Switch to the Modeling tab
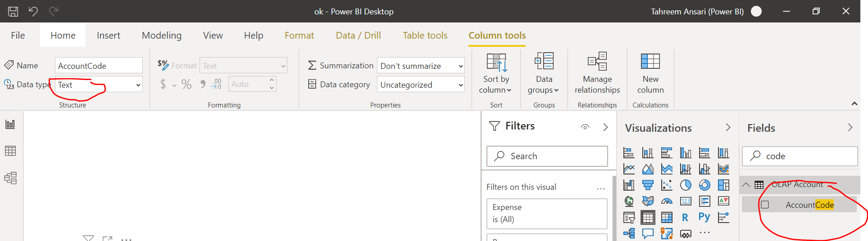Viewport: 868px width, 241px height. (162, 35)
